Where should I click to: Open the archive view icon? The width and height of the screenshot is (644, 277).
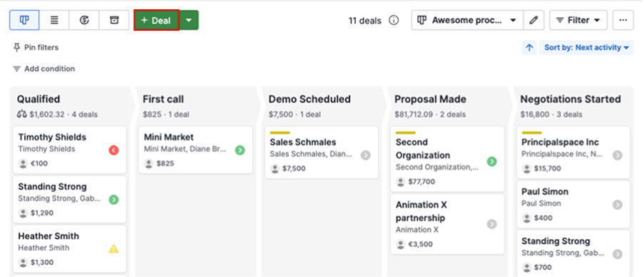tap(114, 20)
